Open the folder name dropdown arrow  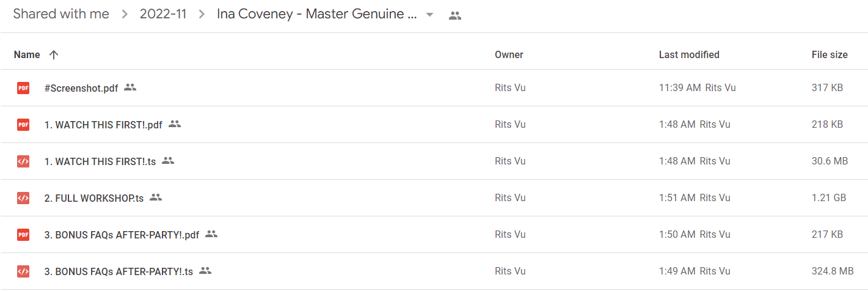[x=430, y=15]
